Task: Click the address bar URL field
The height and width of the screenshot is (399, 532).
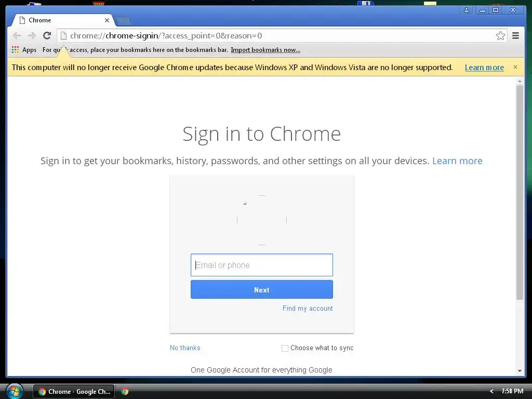Action: [282, 36]
